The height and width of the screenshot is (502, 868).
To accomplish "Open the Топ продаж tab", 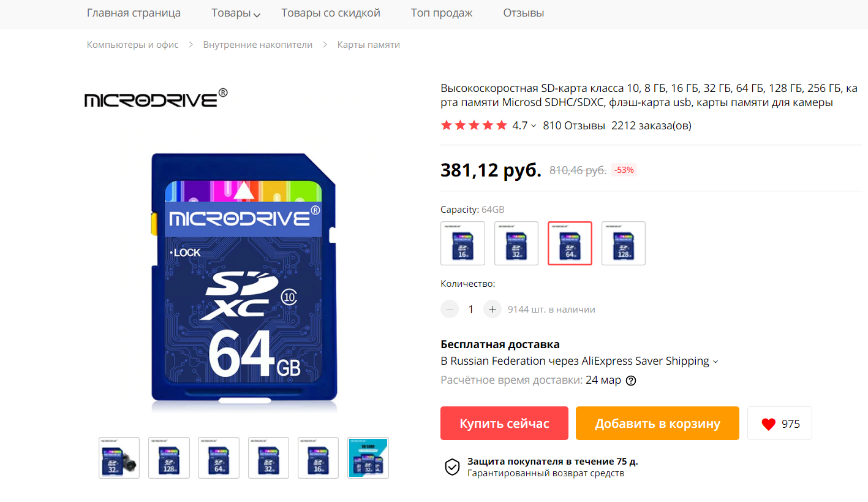I will pyautogui.click(x=442, y=13).
